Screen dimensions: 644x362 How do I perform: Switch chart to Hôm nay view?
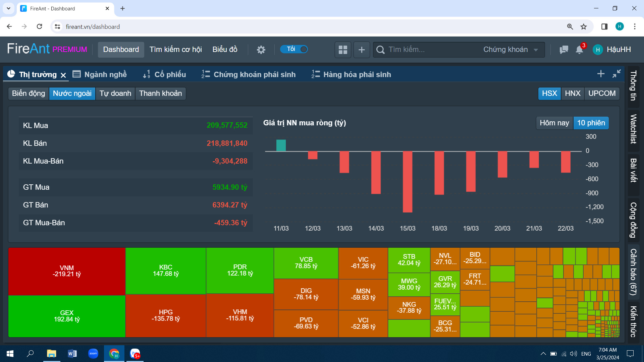tap(554, 123)
